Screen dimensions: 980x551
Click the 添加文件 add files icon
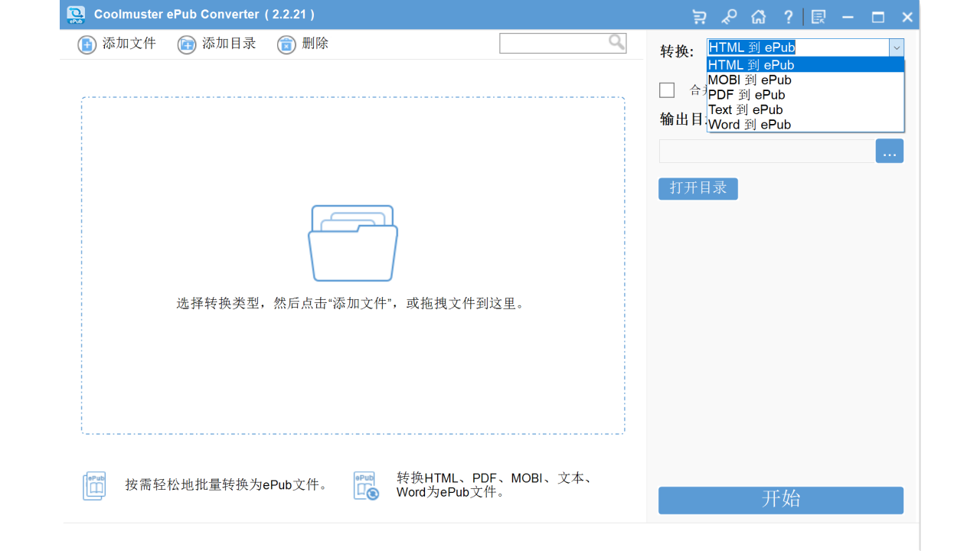pos(86,44)
